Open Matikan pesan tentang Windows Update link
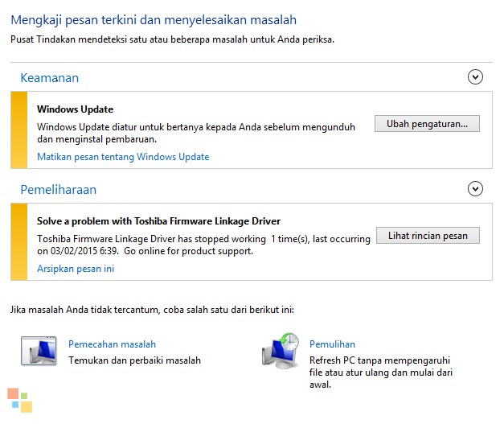 [x=123, y=157]
